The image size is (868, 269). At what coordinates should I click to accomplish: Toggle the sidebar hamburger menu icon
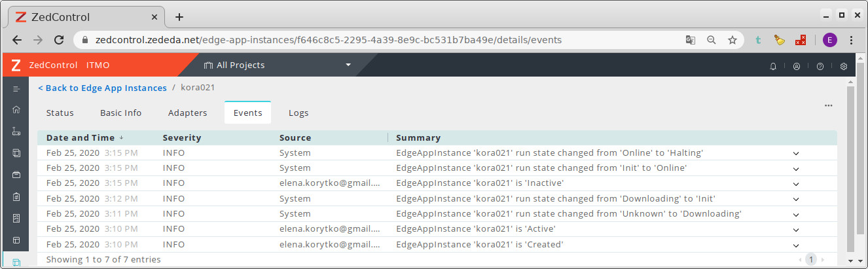coord(16,88)
